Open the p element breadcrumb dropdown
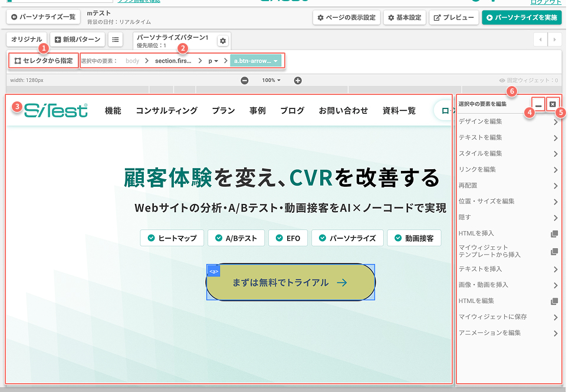 (213, 61)
